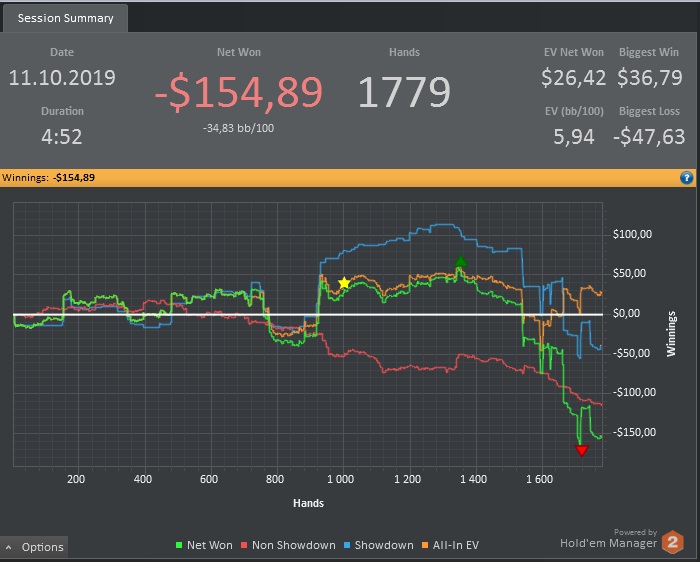
Task: Click the vertical Winnings y-axis title
Action: pyautogui.click(x=671, y=333)
